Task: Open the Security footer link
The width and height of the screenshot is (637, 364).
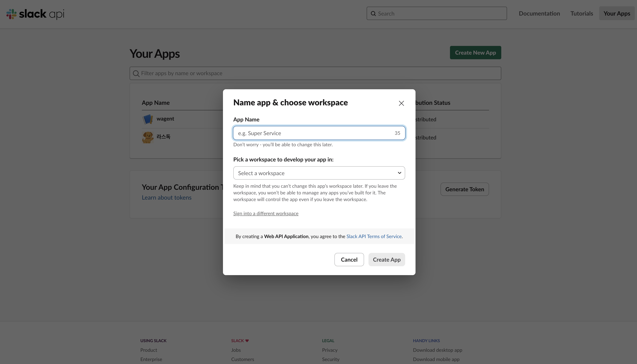Action: [x=331, y=359]
